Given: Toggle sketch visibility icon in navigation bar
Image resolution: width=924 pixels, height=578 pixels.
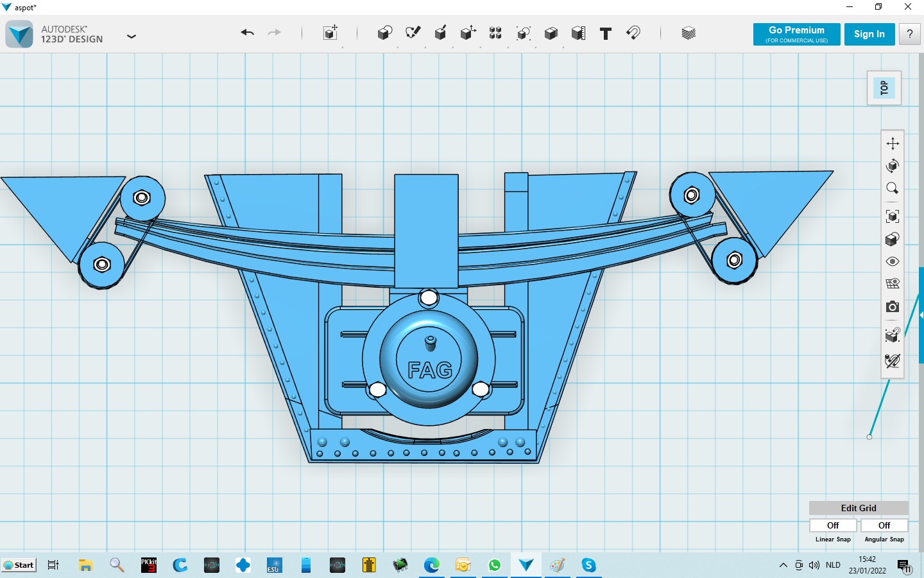Looking at the screenshot, I should (893, 361).
